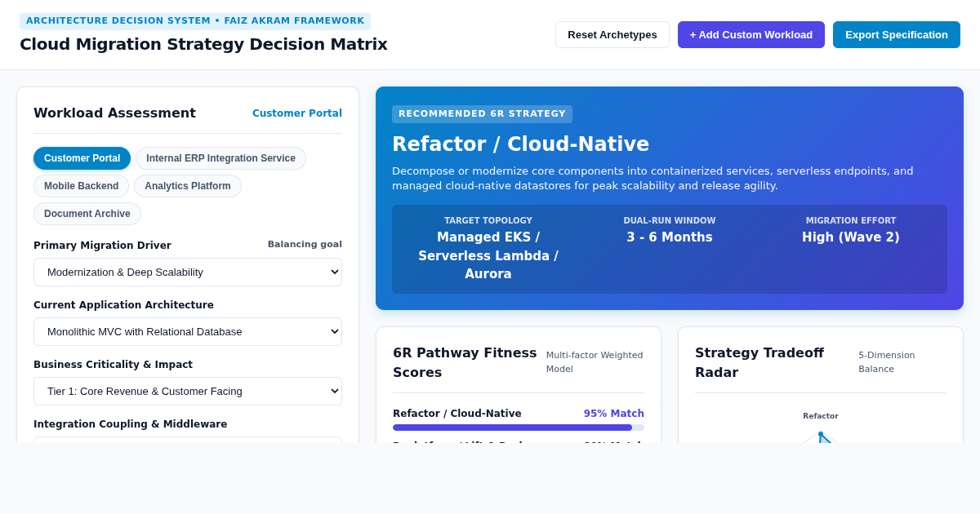
Task: Click the Multi-factor Weighted Model subtitle
Action: click(595, 362)
